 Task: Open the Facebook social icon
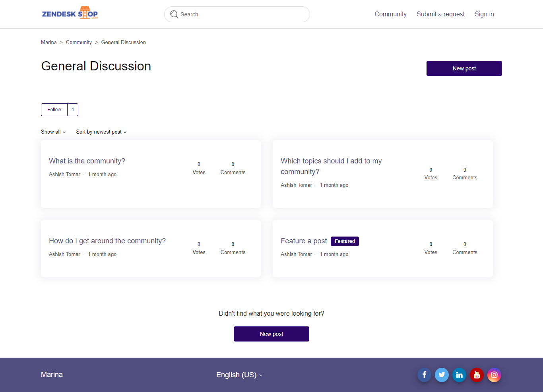[424, 375]
